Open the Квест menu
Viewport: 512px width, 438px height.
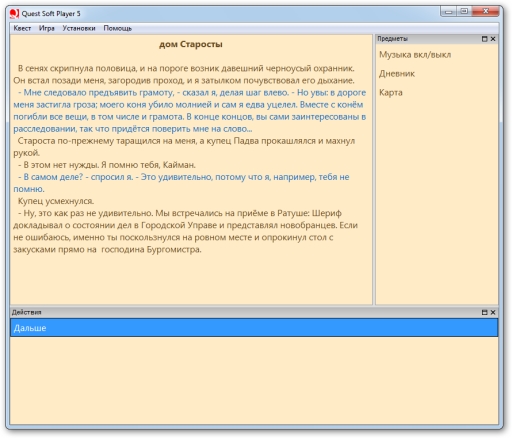tap(22, 28)
